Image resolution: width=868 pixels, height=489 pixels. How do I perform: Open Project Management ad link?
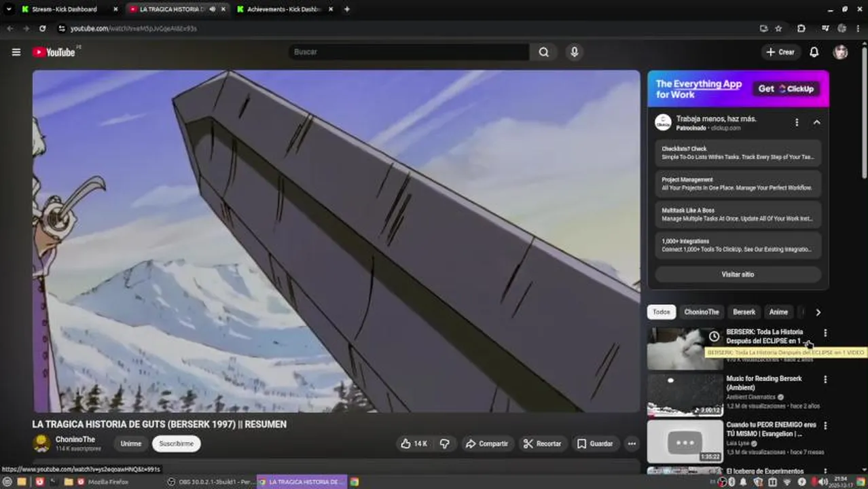[x=738, y=184]
